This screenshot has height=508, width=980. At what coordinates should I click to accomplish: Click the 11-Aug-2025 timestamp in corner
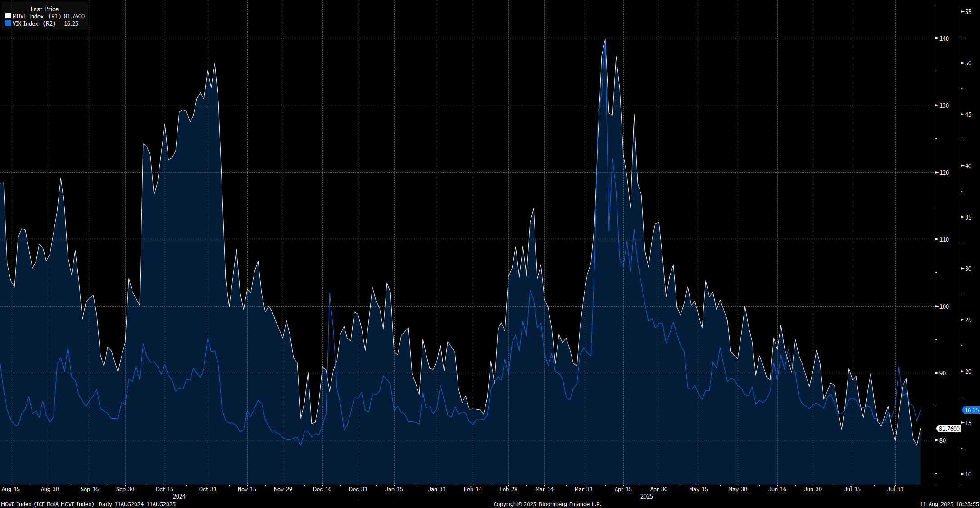pyautogui.click(x=949, y=504)
